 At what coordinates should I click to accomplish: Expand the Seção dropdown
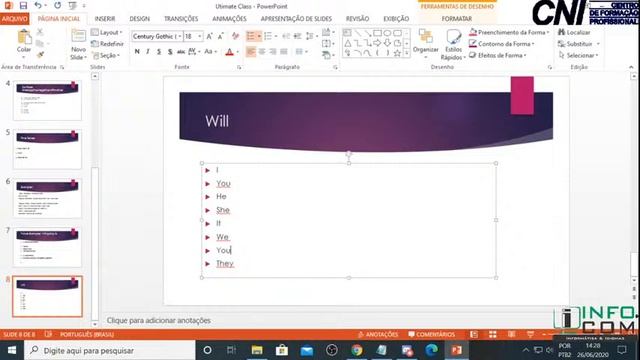(106, 55)
